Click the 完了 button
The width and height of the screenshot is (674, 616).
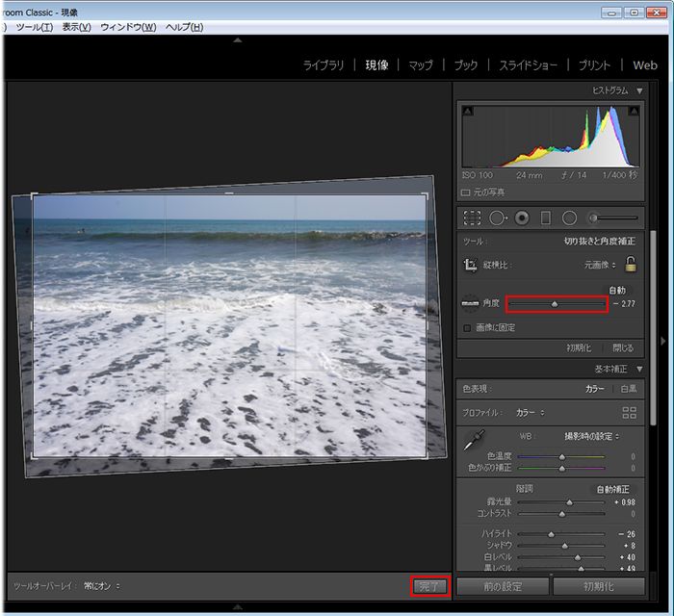point(429,586)
